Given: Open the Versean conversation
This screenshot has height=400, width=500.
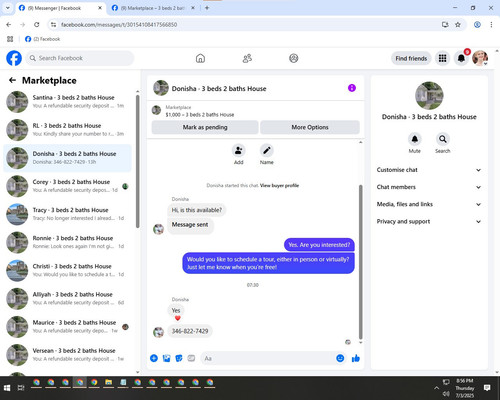Looking at the screenshot, I should (x=67, y=355).
